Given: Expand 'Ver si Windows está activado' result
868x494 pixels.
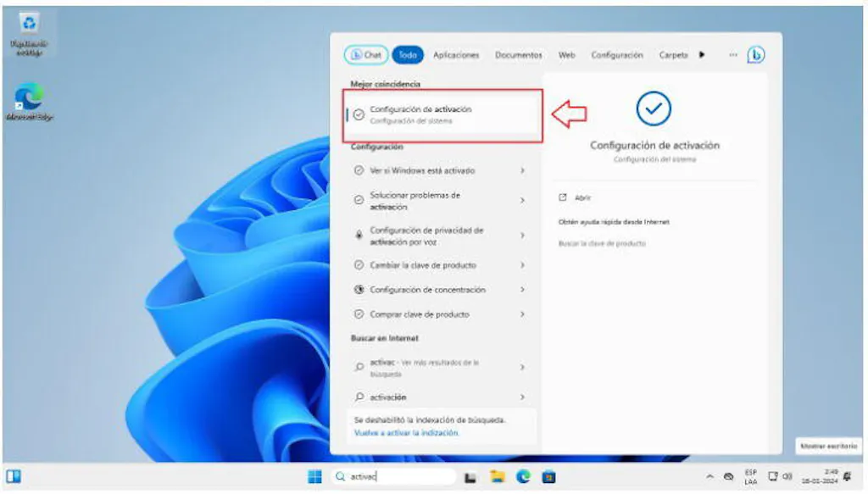Looking at the screenshot, I should [522, 171].
